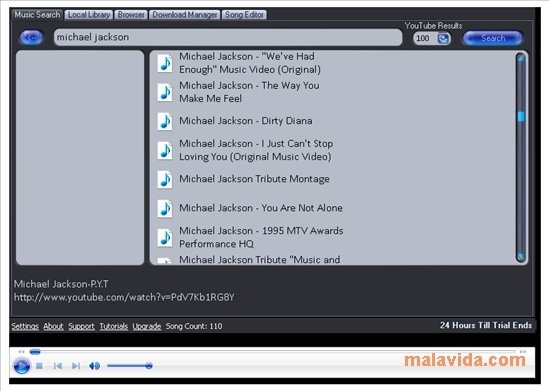Click '24 Hours Till Trial Ends' notice

(x=486, y=325)
